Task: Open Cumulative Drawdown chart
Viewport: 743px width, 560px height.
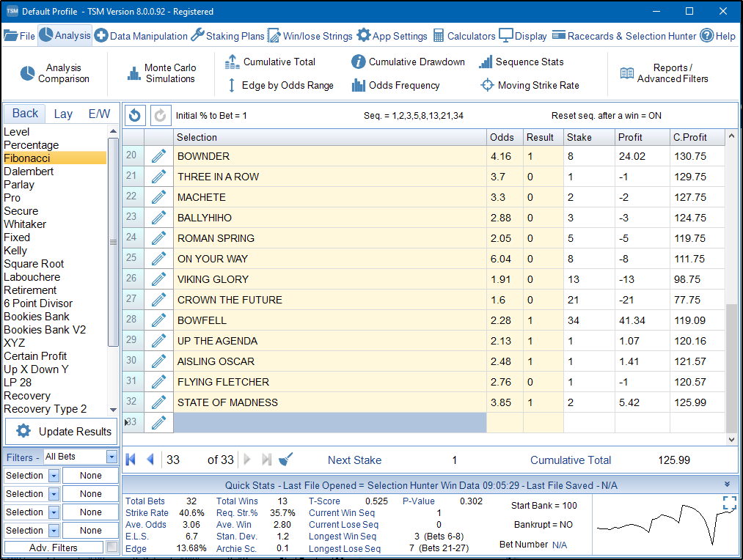Action: coord(408,62)
